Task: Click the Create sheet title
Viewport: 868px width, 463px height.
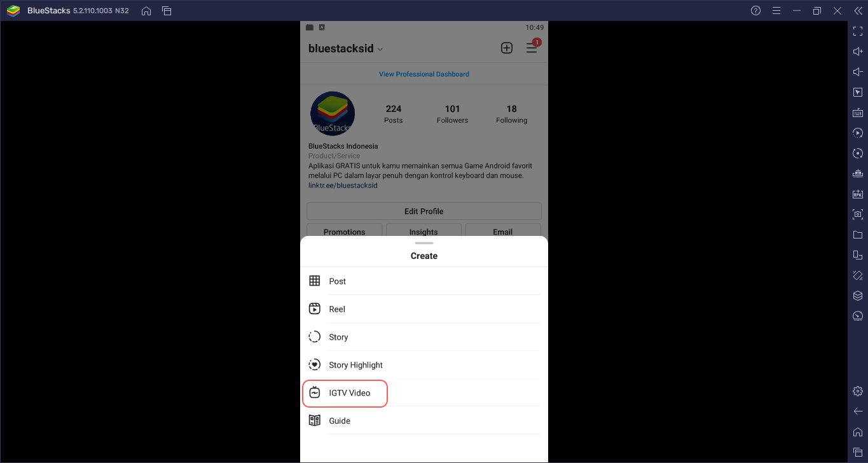Action: point(424,256)
